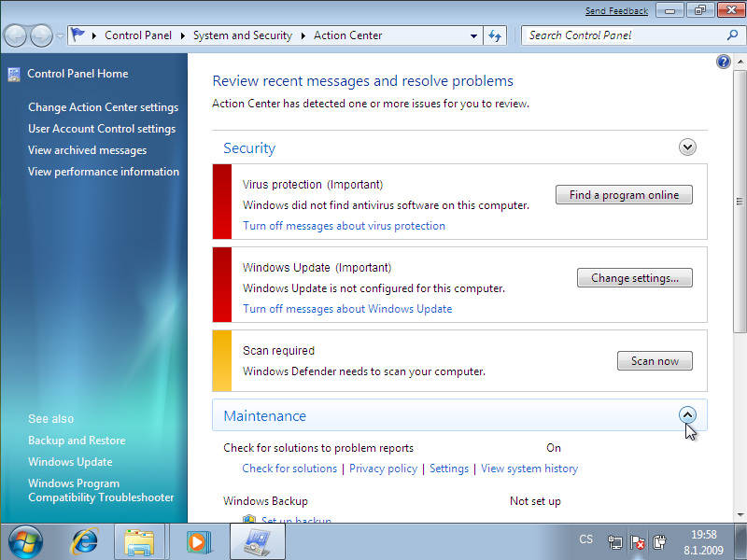Turn off messages about Windows Update
This screenshot has height=560, width=747.
[x=347, y=309]
